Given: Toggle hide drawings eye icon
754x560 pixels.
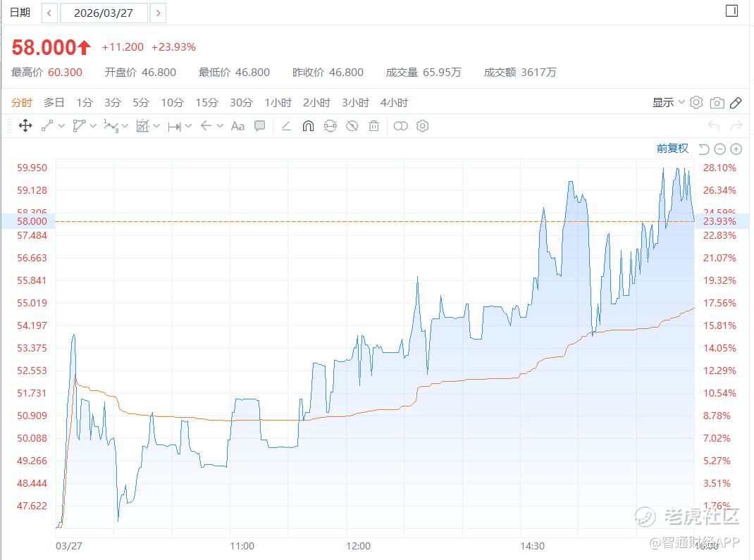Looking at the screenshot, I should 352,126.
